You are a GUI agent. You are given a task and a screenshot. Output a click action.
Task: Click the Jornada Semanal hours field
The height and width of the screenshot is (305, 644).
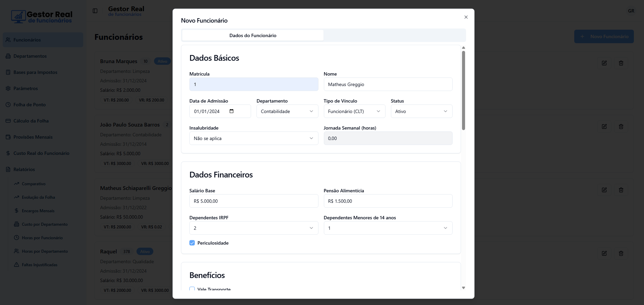pyautogui.click(x=388, y=138)
